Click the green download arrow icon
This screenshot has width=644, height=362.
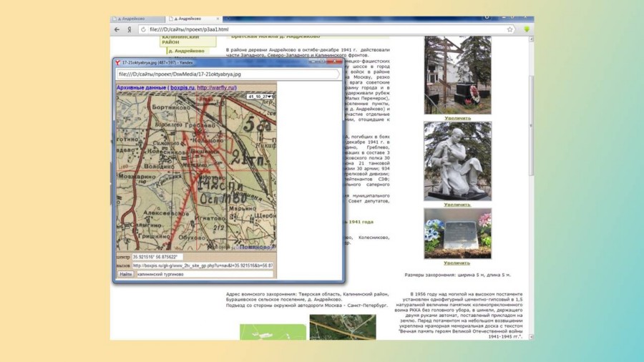click(527, 29)
